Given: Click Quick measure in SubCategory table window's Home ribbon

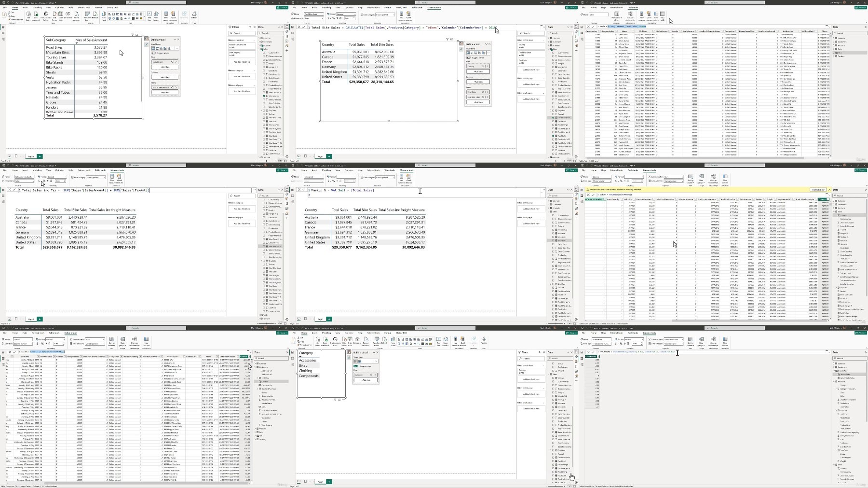Looking at the screenshot, I should (174, 16).
